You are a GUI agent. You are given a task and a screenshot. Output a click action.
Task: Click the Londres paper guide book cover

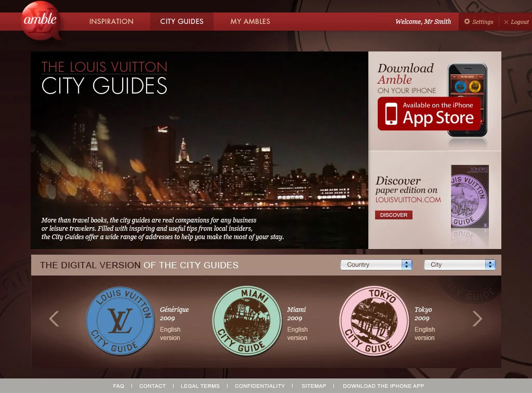[470, 197]
